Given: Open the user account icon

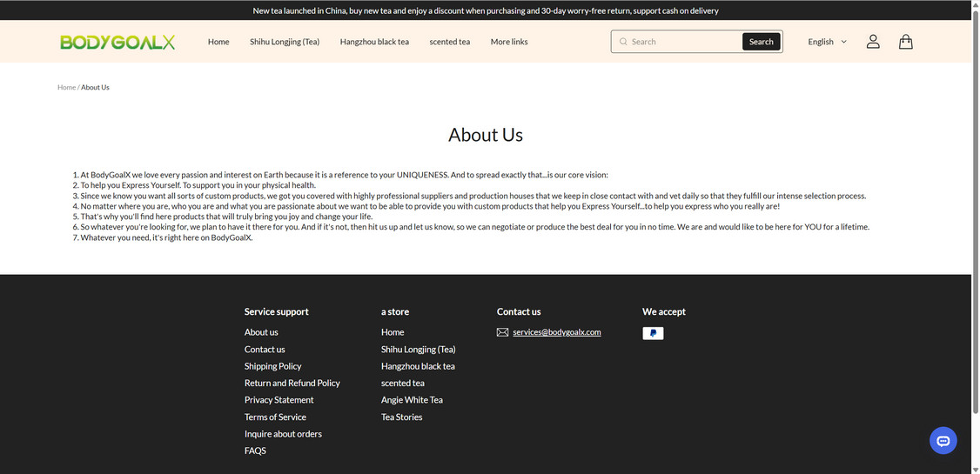Looking at the screenshot, I should [x=873, y=42].
